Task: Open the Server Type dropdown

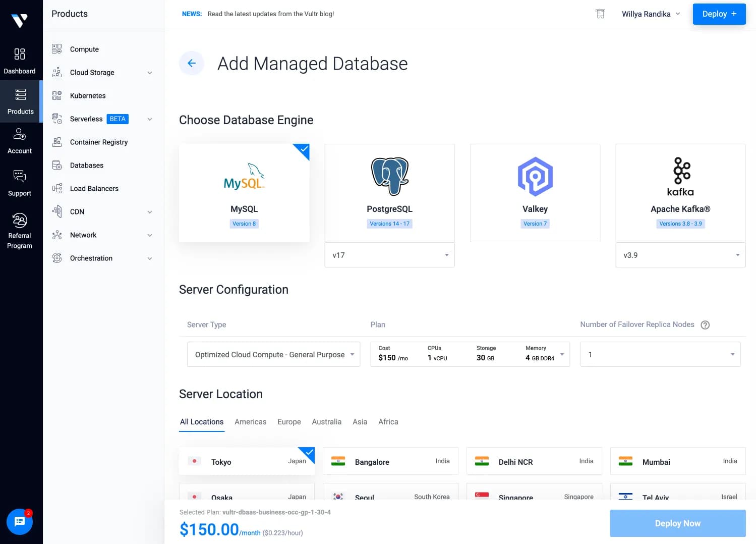Action: click(x=273, y=355)
